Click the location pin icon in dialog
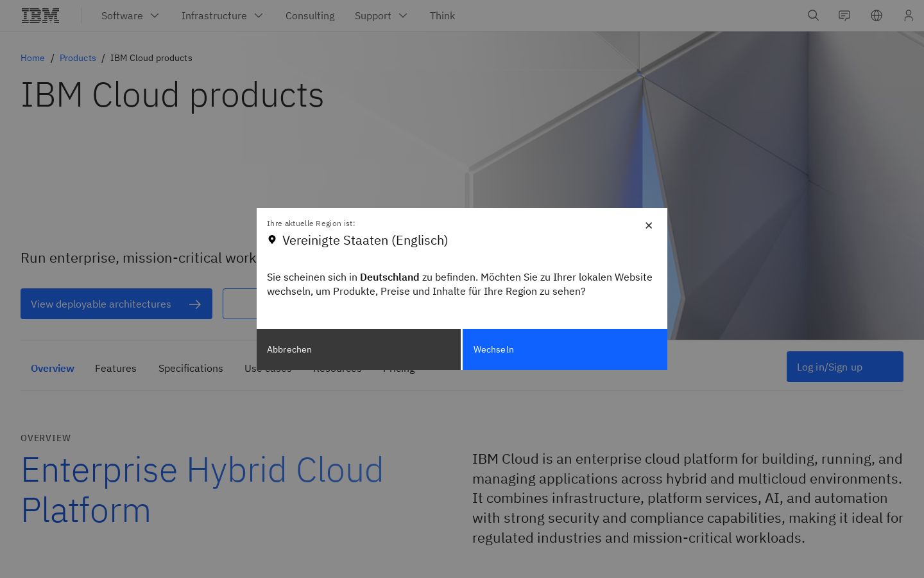The image size is (924, 578). point(272,240)
